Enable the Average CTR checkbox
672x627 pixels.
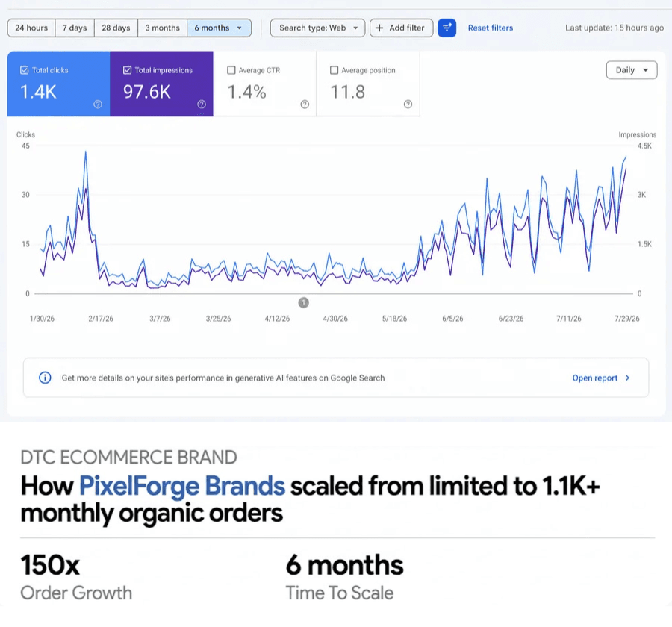point(231,70)
